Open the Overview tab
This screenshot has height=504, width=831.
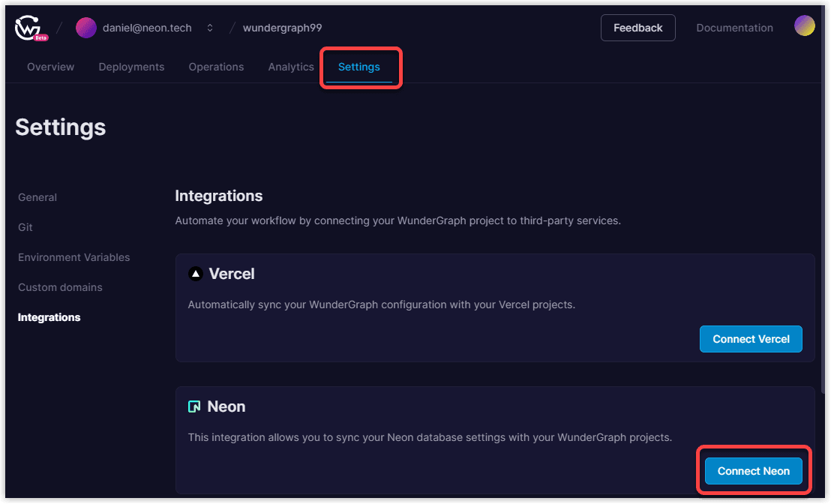pos(50,67)
